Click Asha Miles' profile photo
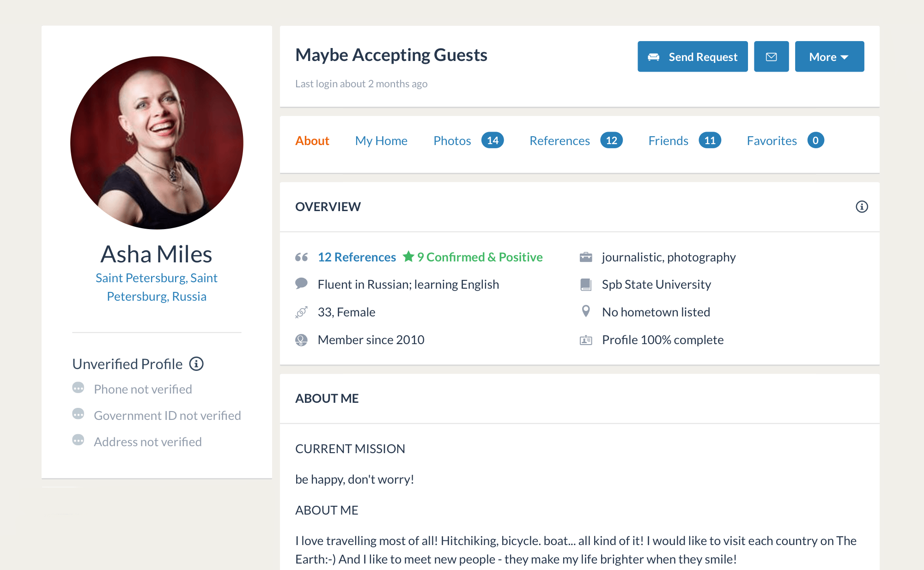924x570 pixels. point(157,143)
